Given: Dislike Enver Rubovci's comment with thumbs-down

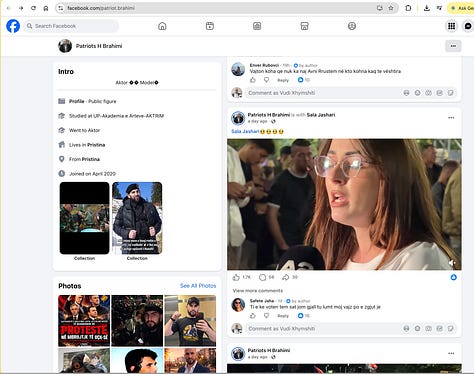Looking at the screenshot, I should tap(266, 80).
